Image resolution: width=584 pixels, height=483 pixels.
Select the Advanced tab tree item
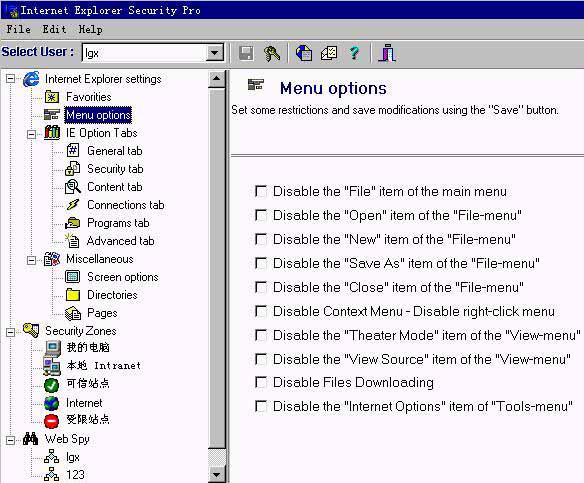pyautogui.click(x=120, y=241)
